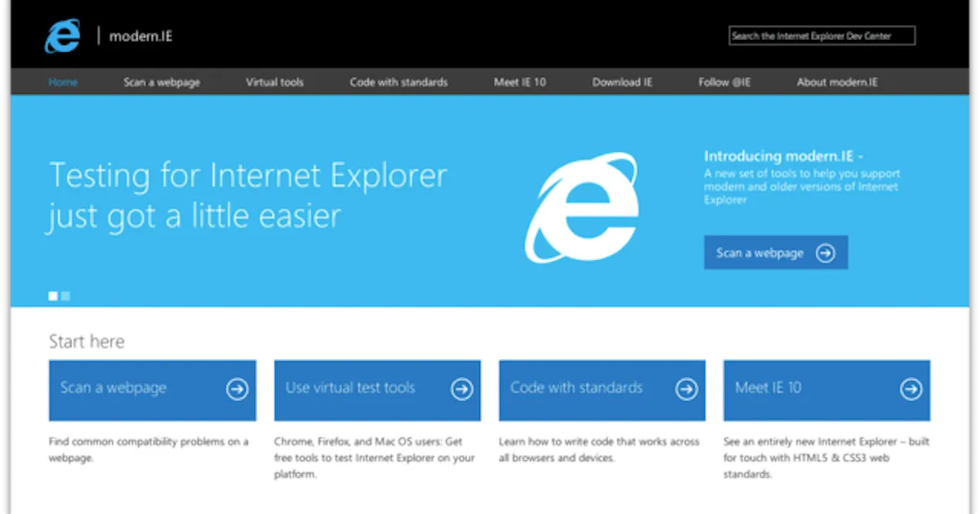
Task: Click the 'Find common compatibility problems' description
Action: pos(149,450)
